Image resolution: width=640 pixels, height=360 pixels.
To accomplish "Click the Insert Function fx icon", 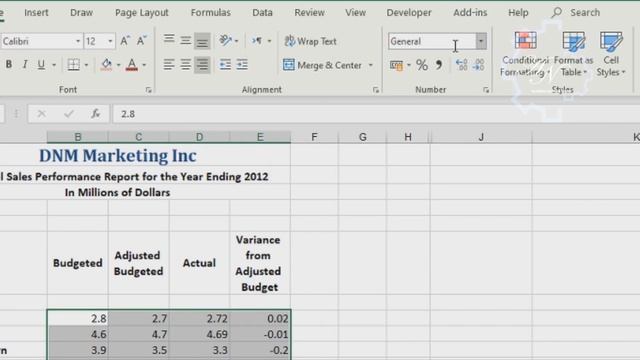I will click(x=96, y=114).
